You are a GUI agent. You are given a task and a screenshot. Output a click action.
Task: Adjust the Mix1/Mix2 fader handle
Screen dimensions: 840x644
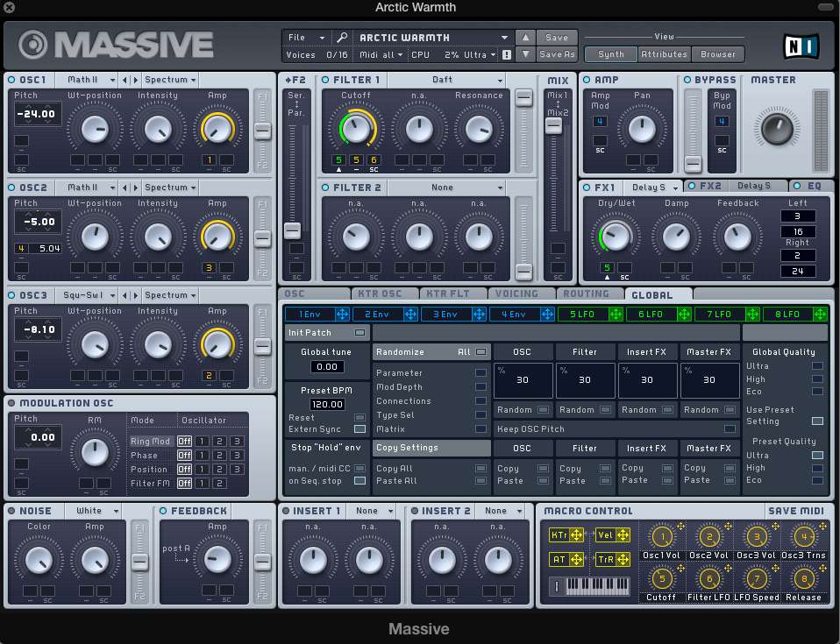553,126
